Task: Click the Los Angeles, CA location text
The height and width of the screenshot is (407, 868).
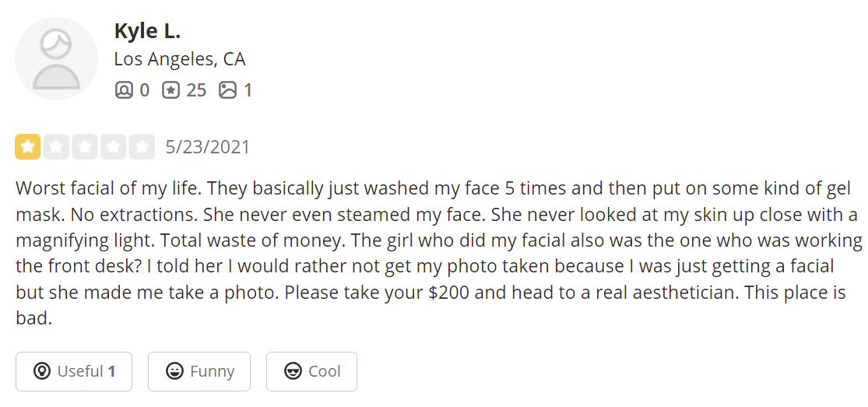Action: pos(179,59)
